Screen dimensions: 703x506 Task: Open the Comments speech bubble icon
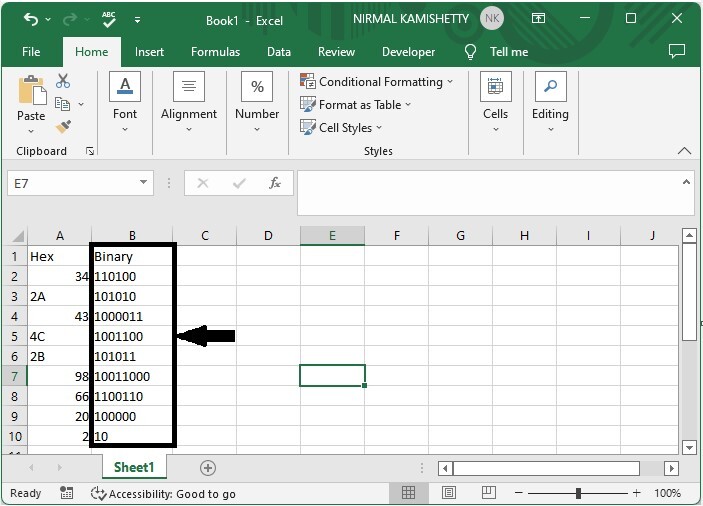tap(677, 52)
